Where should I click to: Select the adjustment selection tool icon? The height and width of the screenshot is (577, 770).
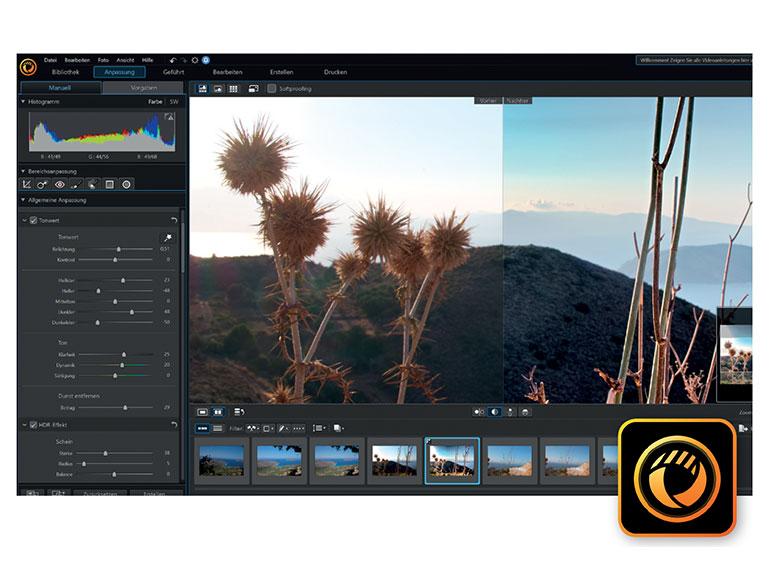92,184
